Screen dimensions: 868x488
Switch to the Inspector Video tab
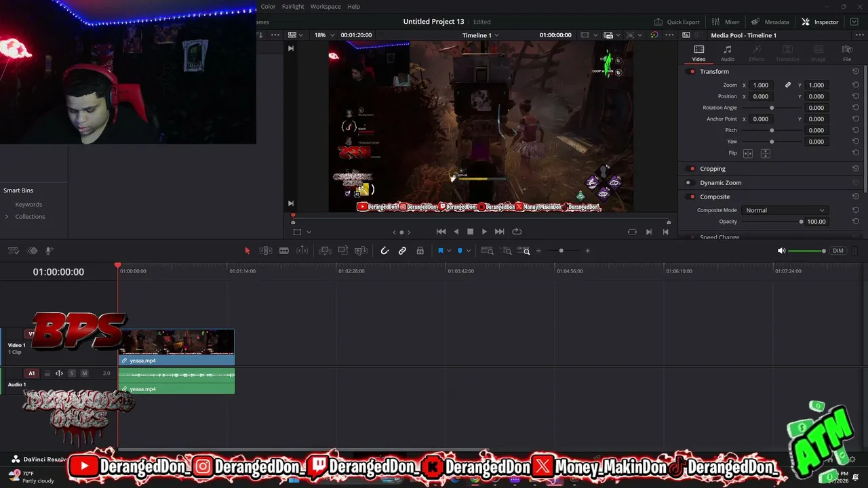(698, 54)
